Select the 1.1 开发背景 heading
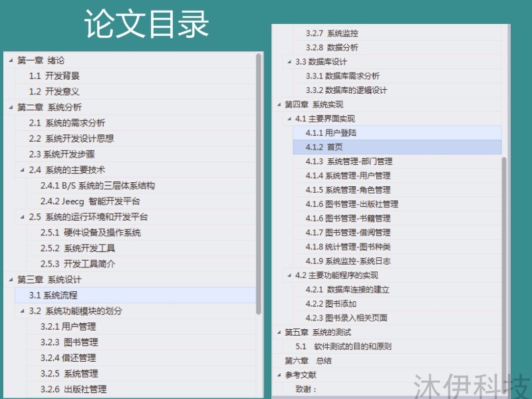The width and height of the screenshot is (532, 399). [54, 76]
